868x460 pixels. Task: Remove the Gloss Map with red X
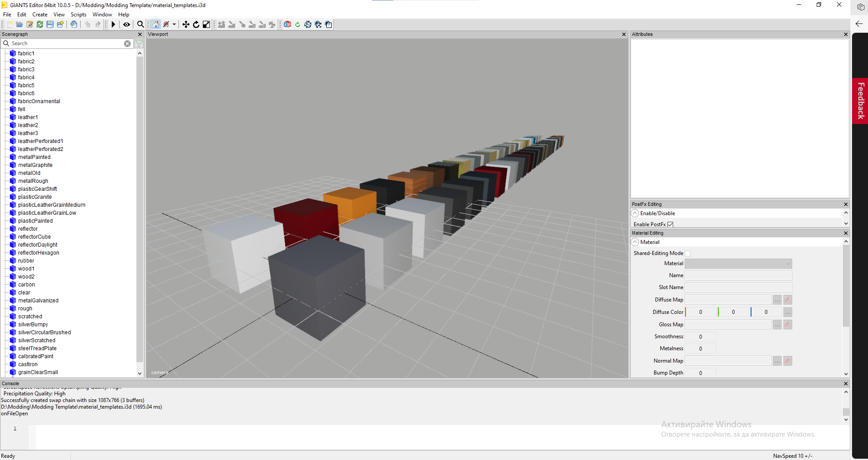pos(787,325)
